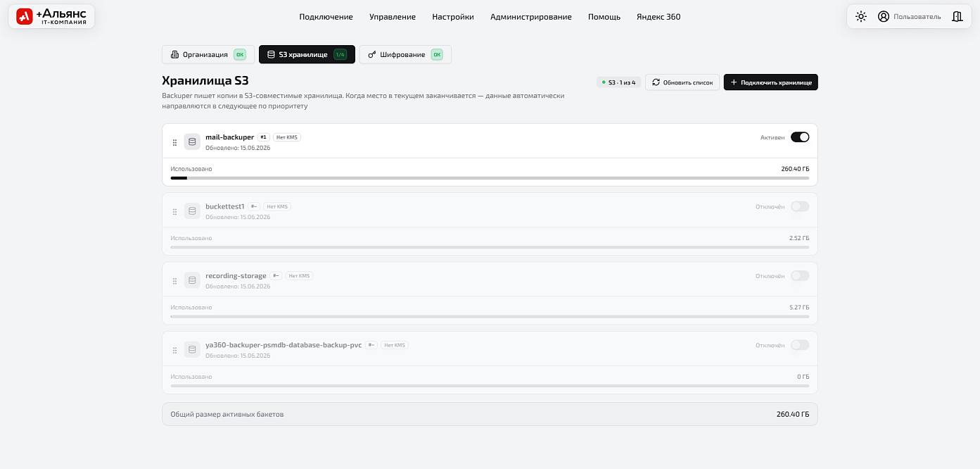
Task: Click the plus icon for connecting storage
Action: pos(734,82)
